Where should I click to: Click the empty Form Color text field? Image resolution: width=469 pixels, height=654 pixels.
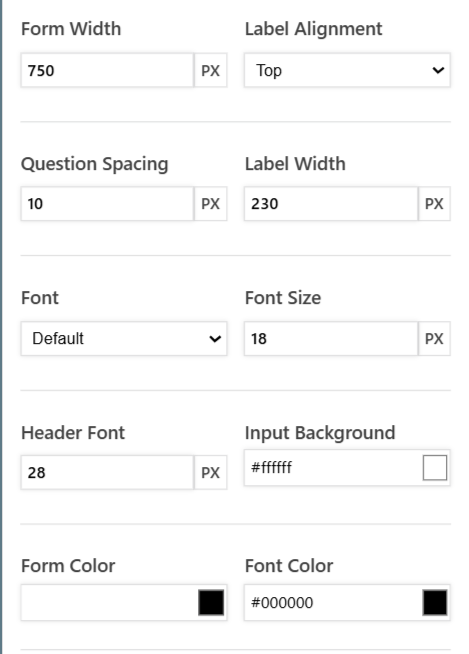(108, 603)
